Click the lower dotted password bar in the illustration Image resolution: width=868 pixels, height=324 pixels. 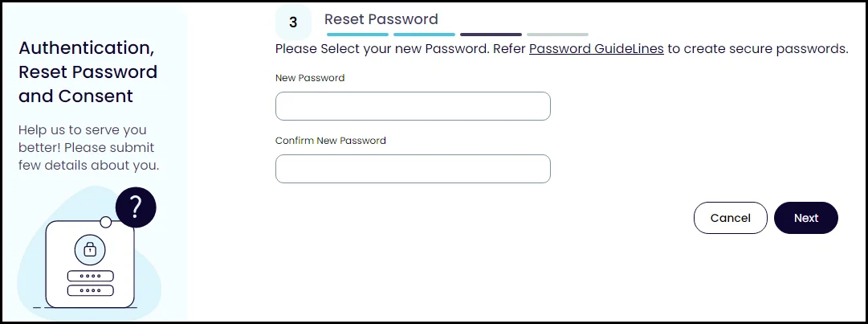[90, 290]
